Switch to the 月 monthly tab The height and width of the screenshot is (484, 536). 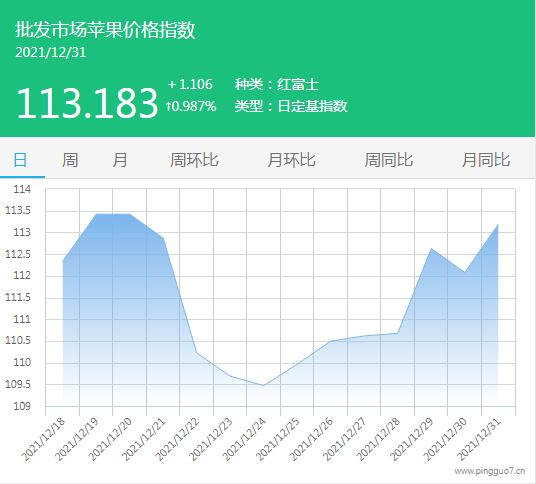[x=120, y=160]
